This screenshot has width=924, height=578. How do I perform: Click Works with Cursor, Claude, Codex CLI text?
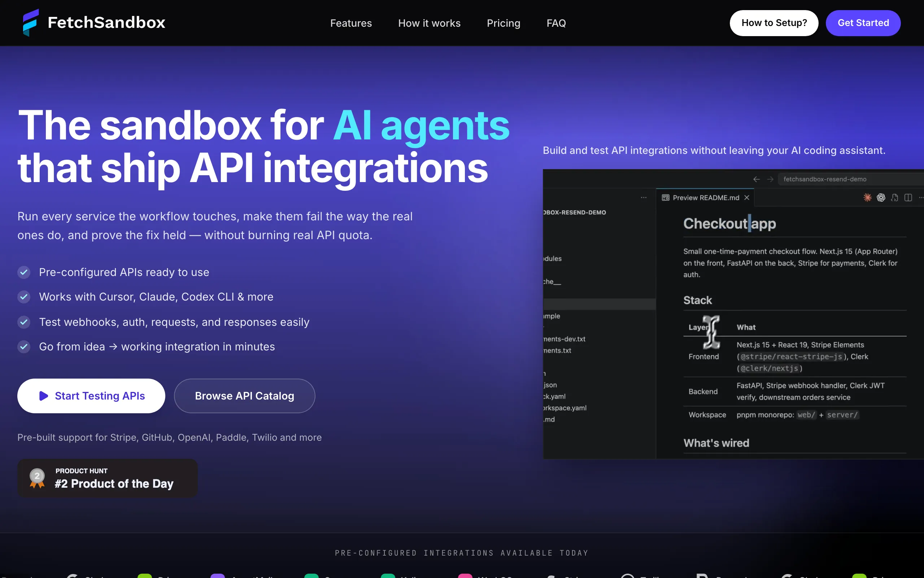click(x=156, y=297)
